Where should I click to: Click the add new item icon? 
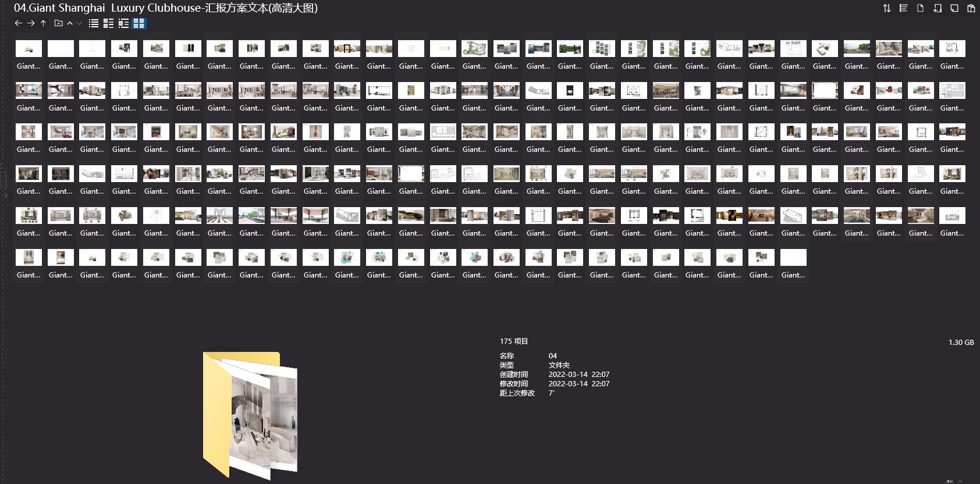(x=937, y=8)
